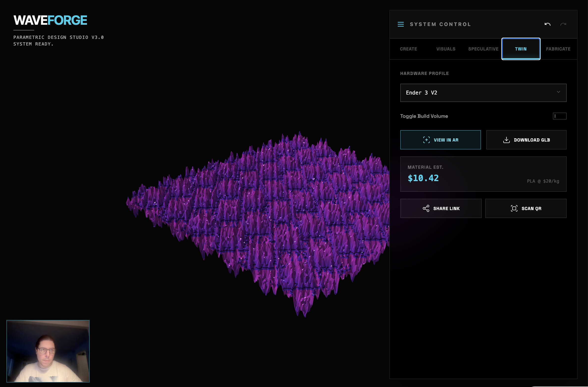Open the VISUALS tab
Image resolution: width=588 pixels, height=387 pixels.
pyautogui.click(x=446, y=49)
